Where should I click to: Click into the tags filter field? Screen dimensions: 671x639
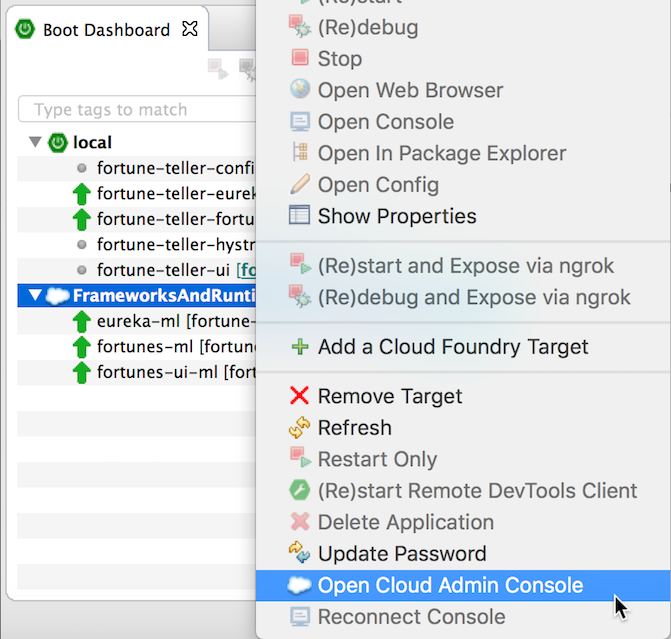(x=137, y=110)
